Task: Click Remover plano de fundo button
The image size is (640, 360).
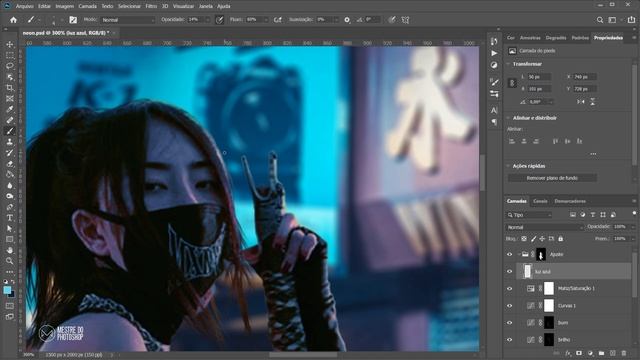Action: 552,178
